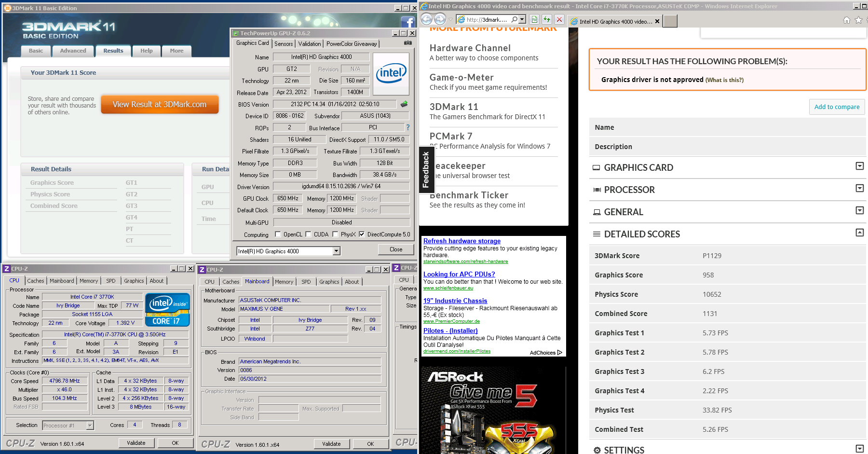Viewport: 868px width, 454px height.
Task: Open the PCMark 7 link
Action: point(451,136)
